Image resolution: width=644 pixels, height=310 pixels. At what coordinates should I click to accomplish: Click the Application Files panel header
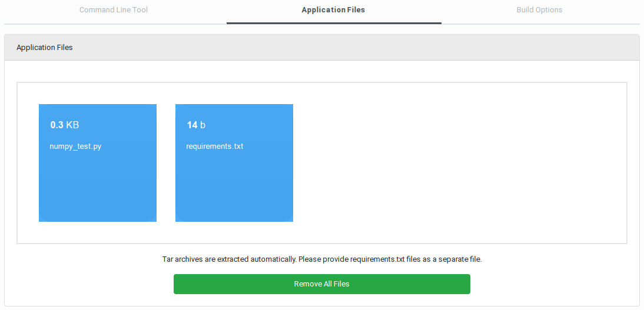coord(322,48)
